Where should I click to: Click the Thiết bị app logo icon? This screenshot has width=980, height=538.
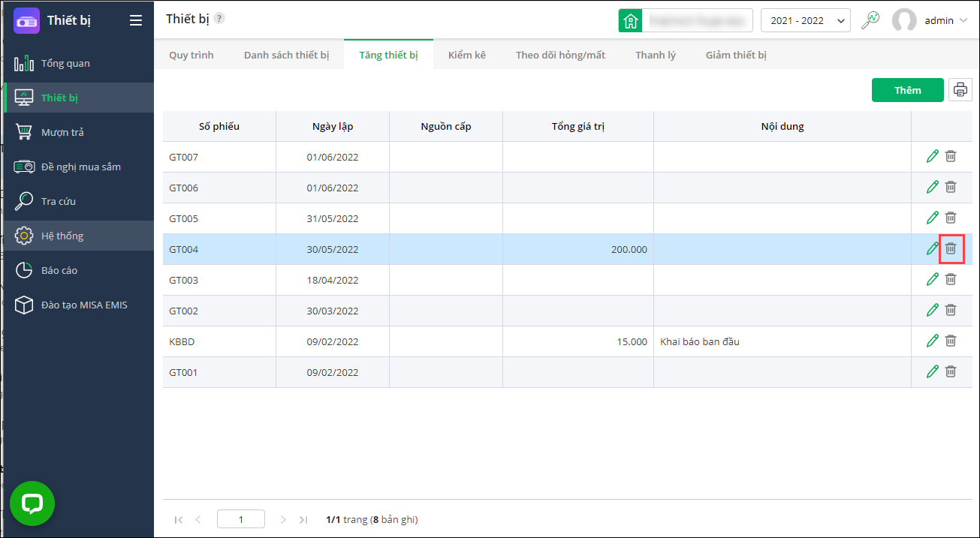coord(26,20)
